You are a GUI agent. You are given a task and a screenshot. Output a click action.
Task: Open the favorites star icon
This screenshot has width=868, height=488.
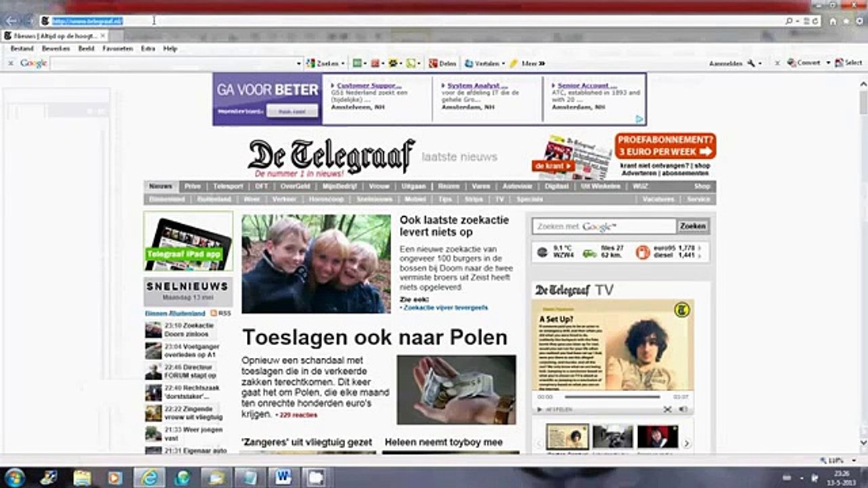[845, 21]
